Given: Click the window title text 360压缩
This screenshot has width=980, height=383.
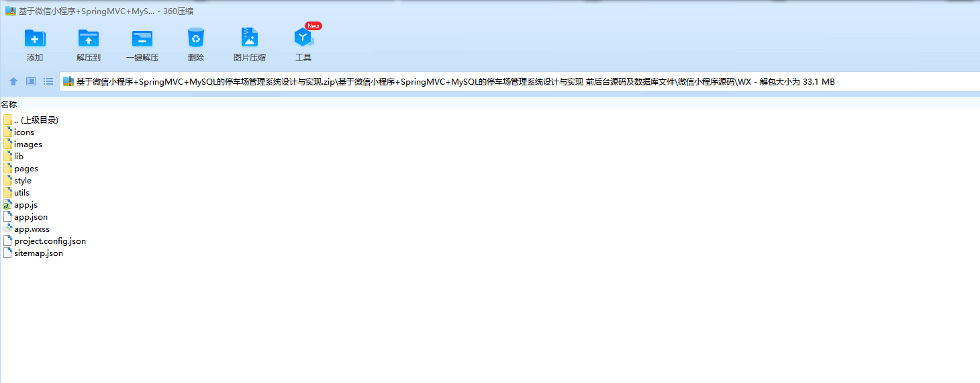Looking at the screenshot, I should click(x=179, y=11).
